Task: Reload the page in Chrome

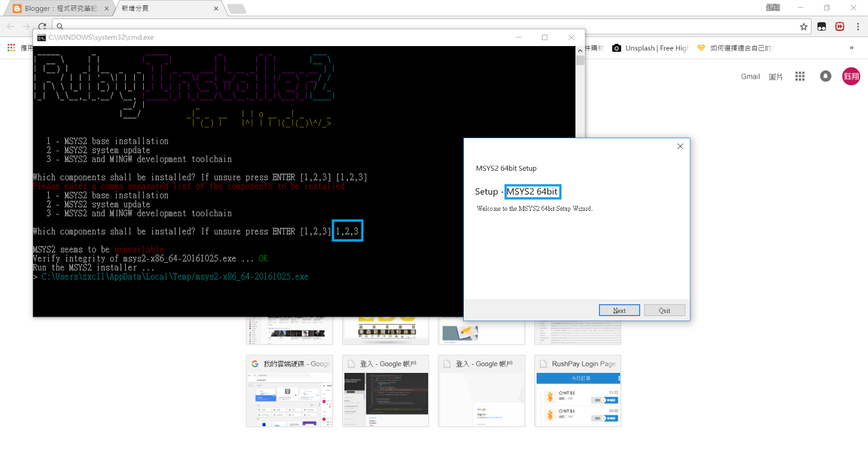Action: pyautogui.click(x=42, y=26)
